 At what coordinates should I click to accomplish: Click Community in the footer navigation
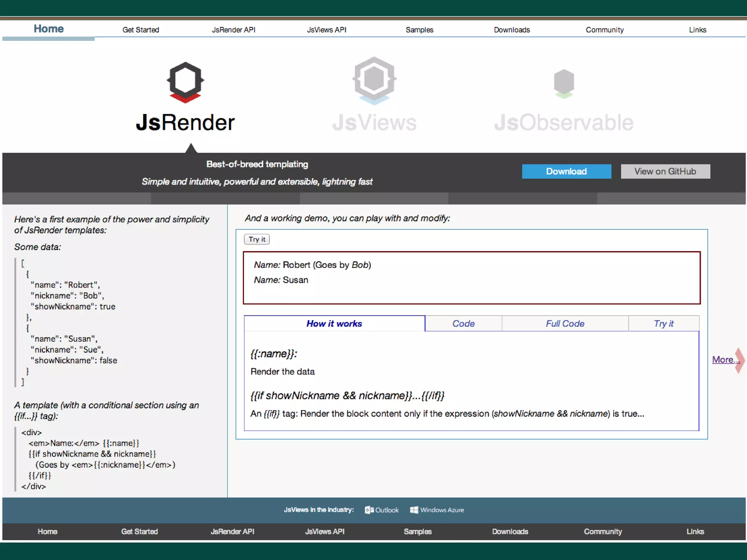[x=603, y=532]
